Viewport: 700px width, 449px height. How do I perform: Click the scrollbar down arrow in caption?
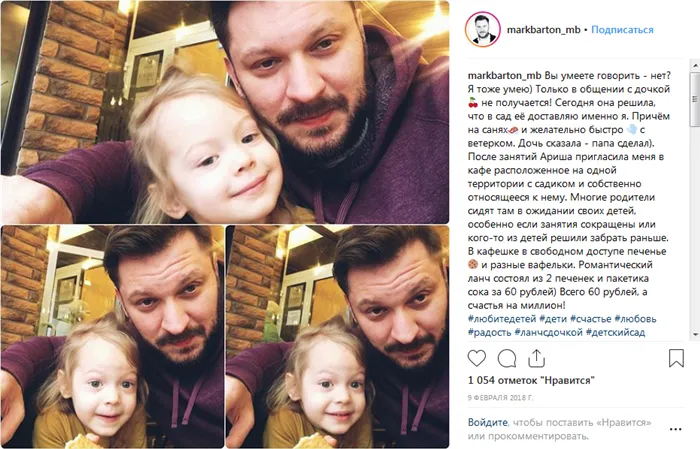695,335
